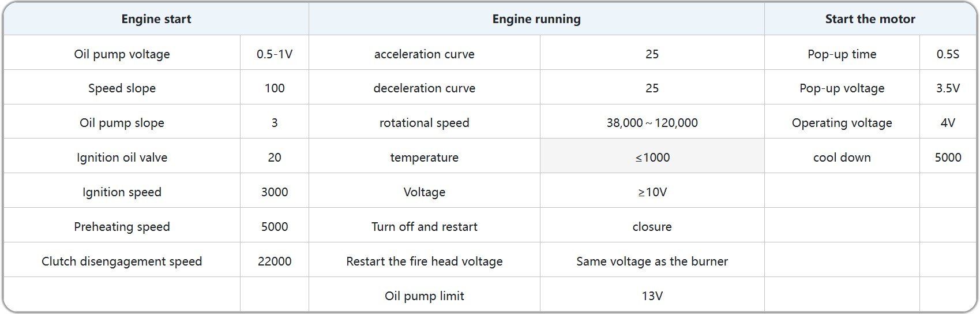Click the 3.5V pop-up voltage value
The image size is (980, 314).
tap(948, 88)
